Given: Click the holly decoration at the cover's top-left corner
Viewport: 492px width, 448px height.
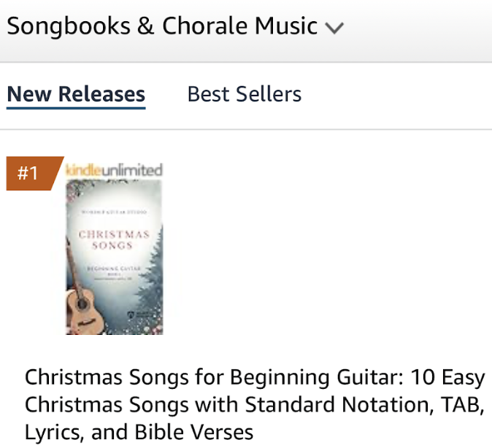Looking at the screenshot, I should pyautogui.click(x=73, y=188).
